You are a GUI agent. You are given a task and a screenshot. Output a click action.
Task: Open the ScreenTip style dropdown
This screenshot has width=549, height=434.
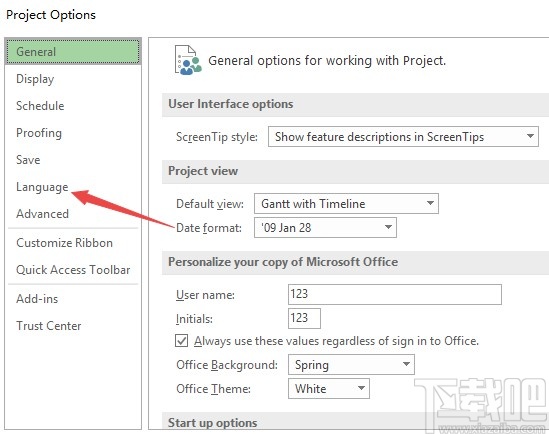pos(403,136)
